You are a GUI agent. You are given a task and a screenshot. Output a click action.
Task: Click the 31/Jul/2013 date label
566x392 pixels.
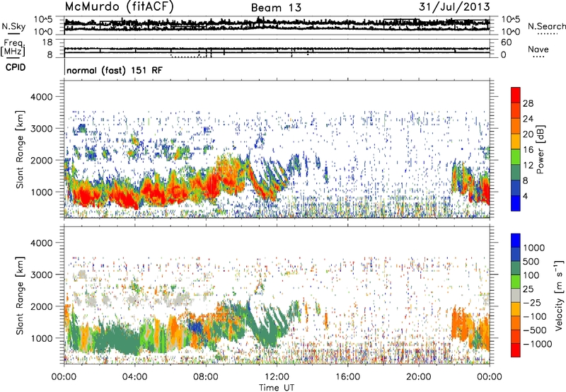(454, 6)
